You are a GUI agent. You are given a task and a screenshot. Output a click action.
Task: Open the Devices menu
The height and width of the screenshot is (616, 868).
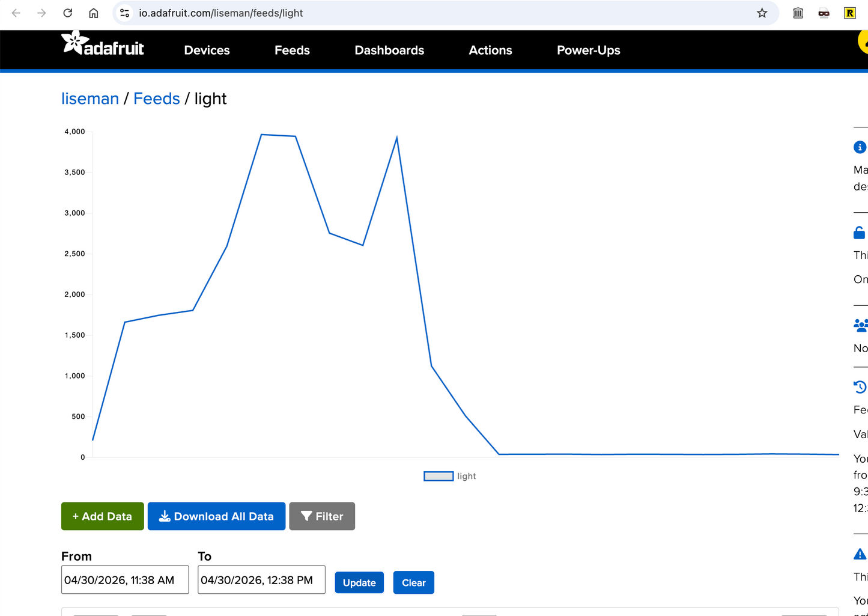coord(207,50)
